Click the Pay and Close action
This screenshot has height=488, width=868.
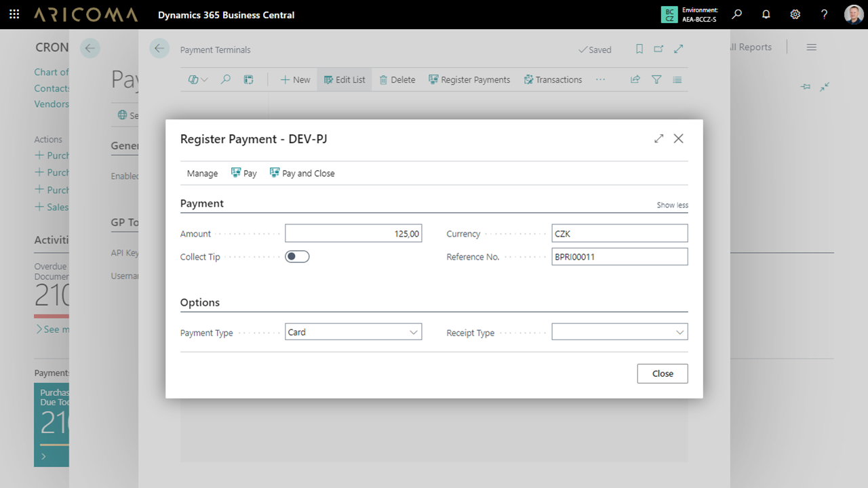coord(302,173)
